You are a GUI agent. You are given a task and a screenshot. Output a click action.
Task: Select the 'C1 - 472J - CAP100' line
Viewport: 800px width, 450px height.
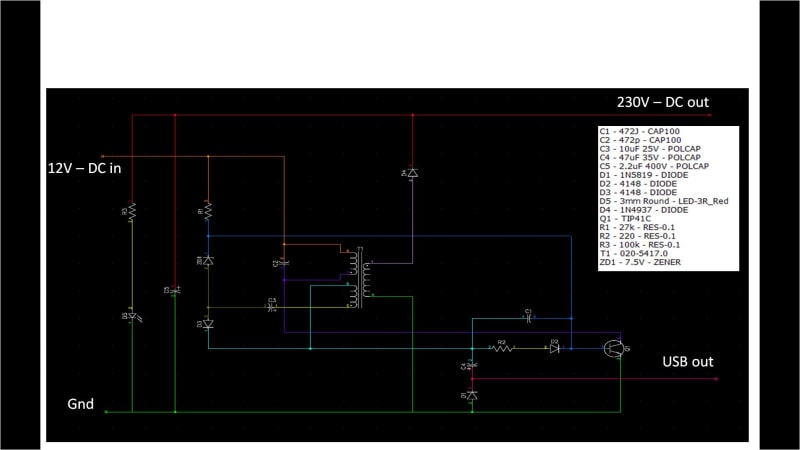(x=640, y=131)
